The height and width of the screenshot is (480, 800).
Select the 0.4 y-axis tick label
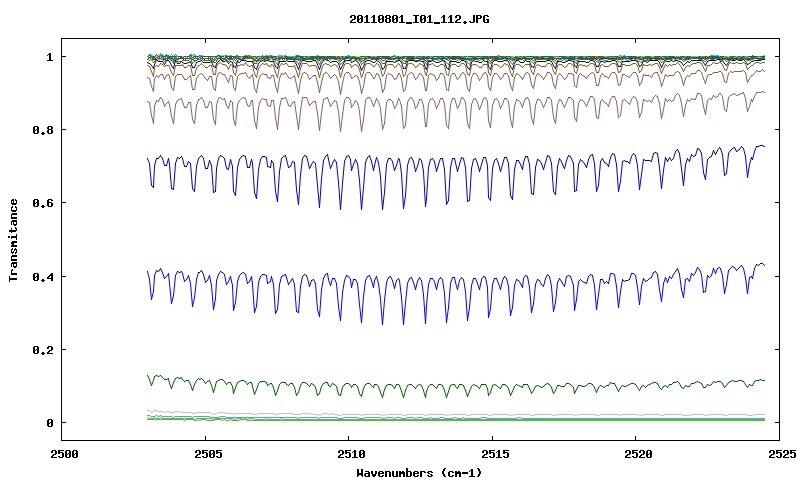point(43,276)
